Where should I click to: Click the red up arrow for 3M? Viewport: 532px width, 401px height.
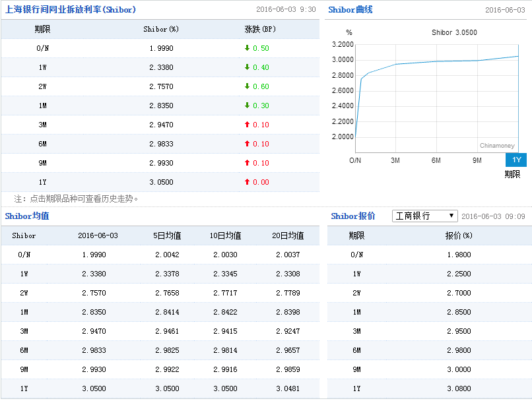click(248, 125)
